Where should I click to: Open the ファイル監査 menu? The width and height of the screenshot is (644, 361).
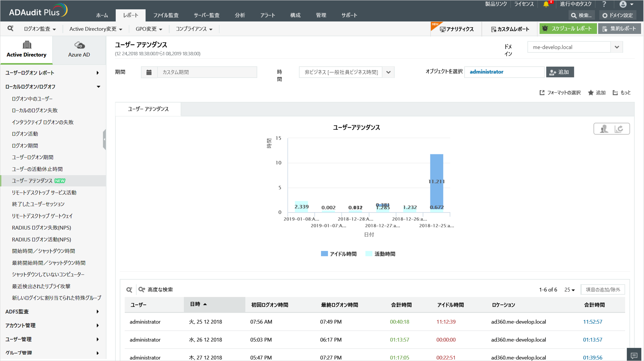point(166,15)
